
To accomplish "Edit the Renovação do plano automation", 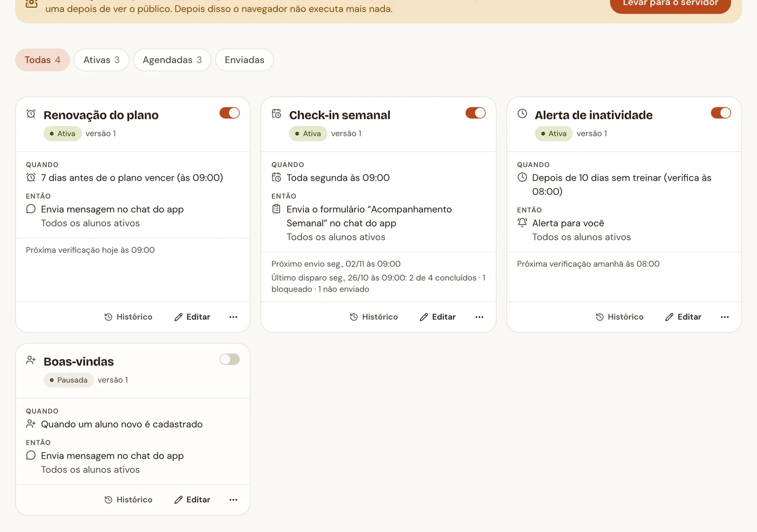I will coord(192,317).
